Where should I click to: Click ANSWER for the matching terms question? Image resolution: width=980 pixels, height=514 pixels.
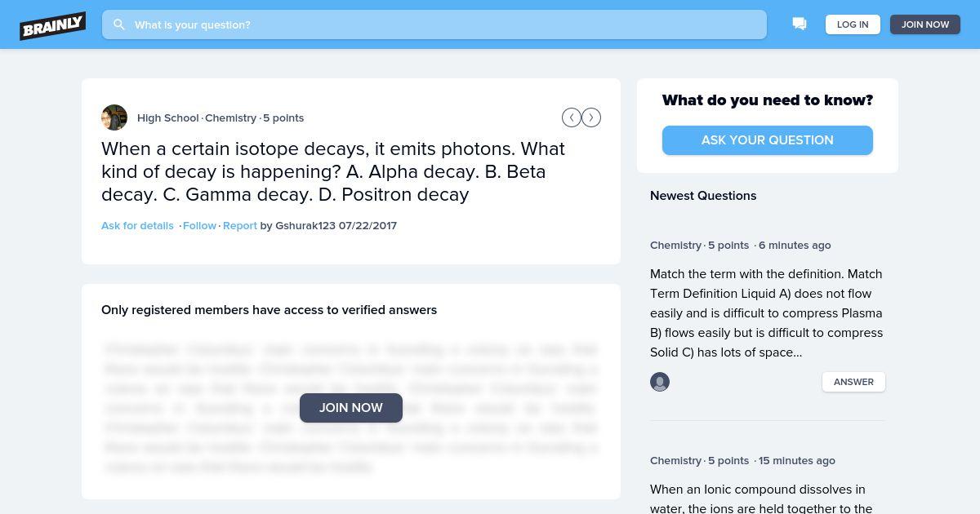pos(853,382)
